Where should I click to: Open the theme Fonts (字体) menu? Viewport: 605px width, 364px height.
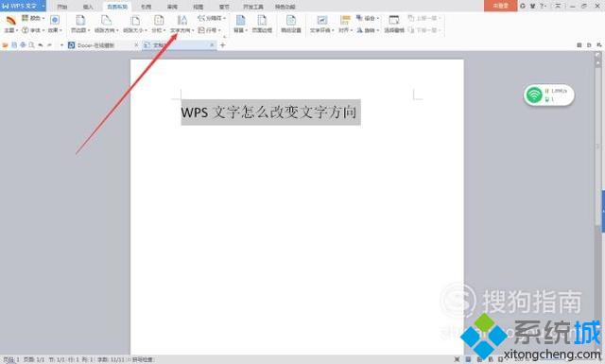33,29
